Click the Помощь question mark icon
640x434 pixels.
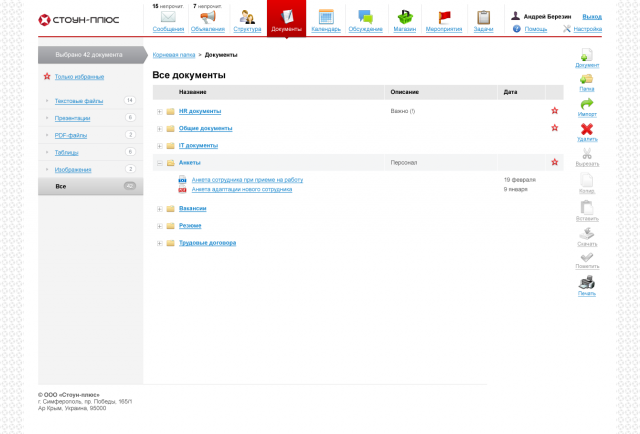tap(517, 29)
